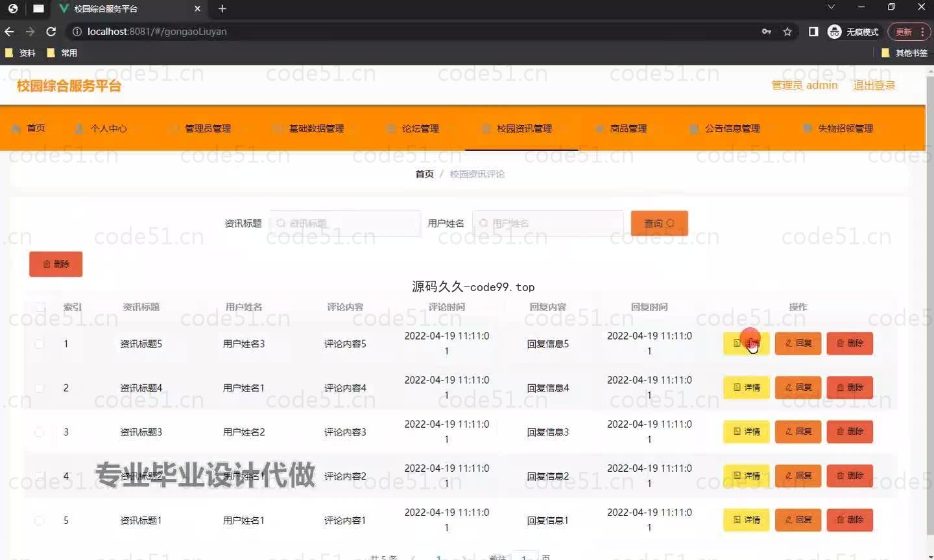Screen dimensions: 934x560
Task: Click 删除 for row 资讯标题1
Action: [850, 520]
